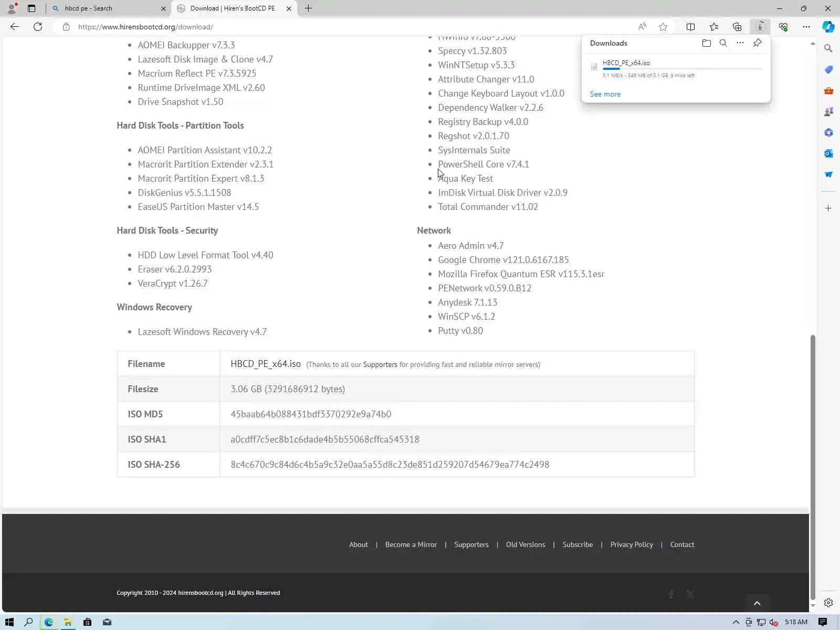Show hidden system tray icons chevron
The image size is (840, 630).
(x=736, y=622)
